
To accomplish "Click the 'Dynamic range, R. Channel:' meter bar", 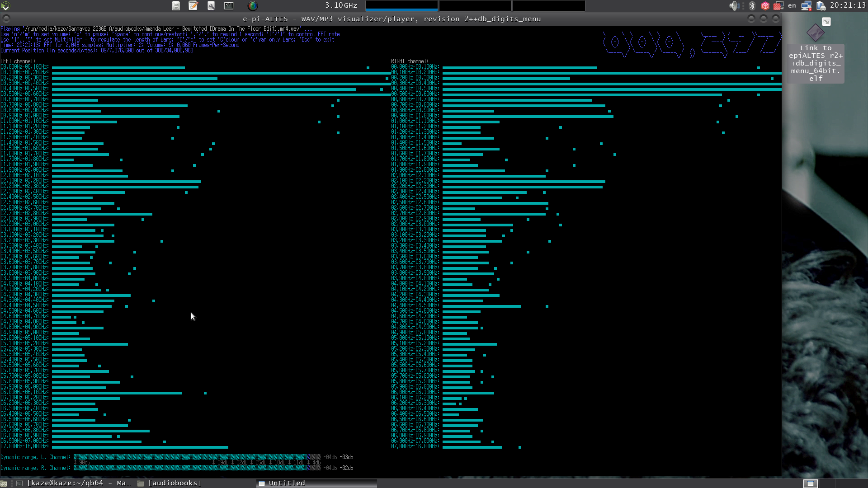I will pos(197,468).
